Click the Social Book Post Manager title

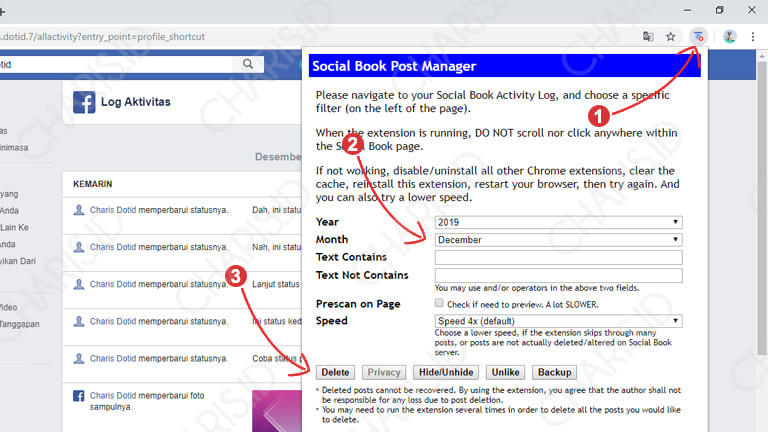(x=394, y=66)
